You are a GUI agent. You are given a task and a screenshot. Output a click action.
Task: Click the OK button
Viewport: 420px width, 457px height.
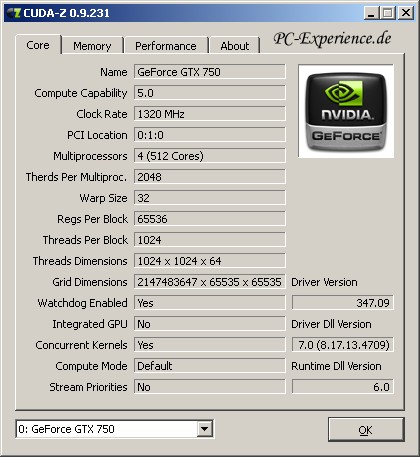366,430
